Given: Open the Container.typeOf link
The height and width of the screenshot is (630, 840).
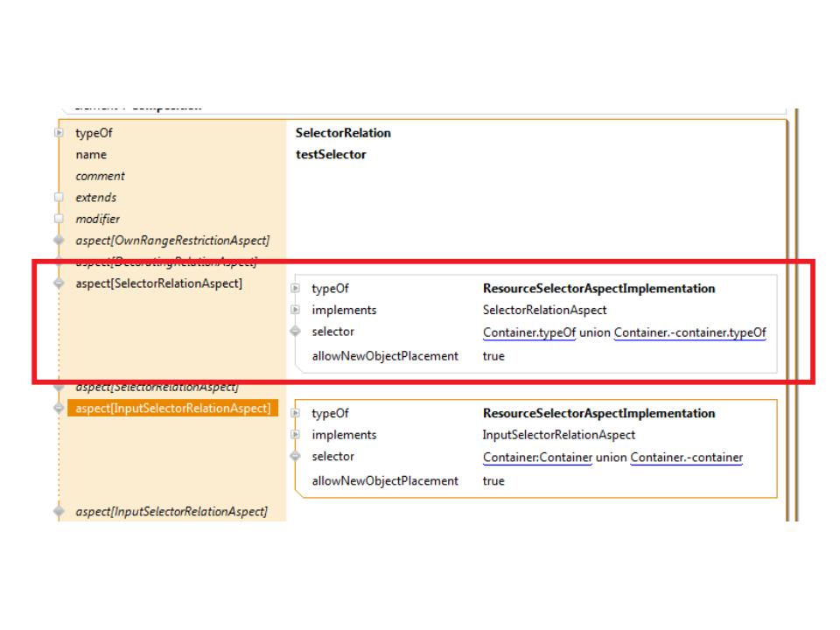Looking at the screenshot, I should coord(528,332).
